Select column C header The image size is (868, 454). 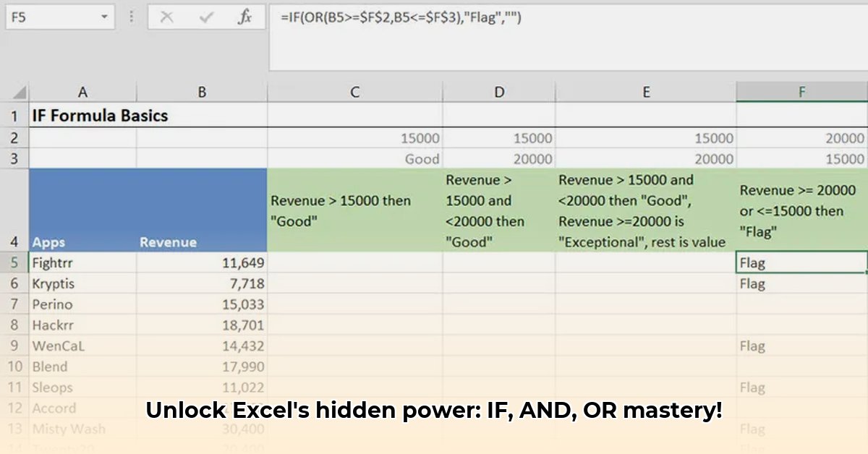[354, 92]
